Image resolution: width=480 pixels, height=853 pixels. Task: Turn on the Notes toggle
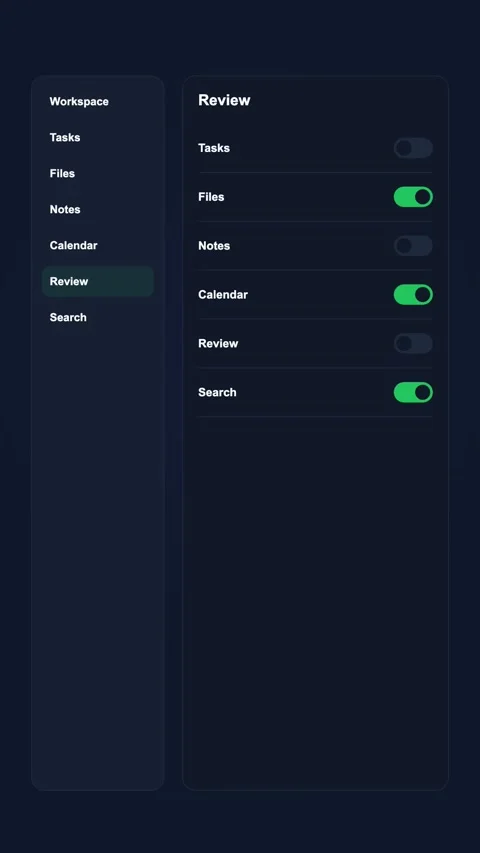(413, 246)
